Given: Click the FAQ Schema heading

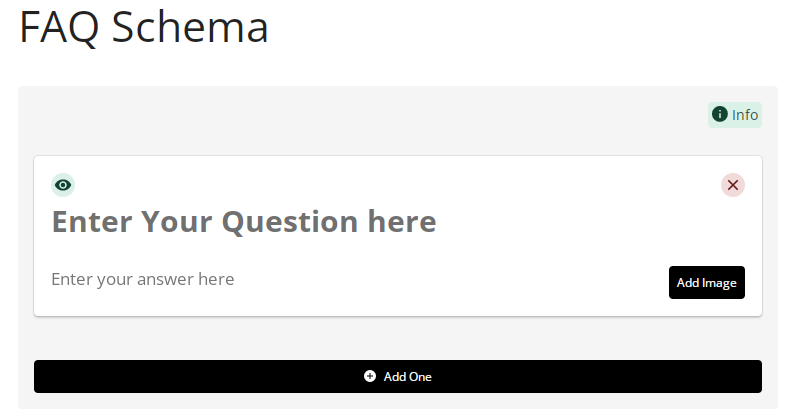Looking at the screenshot, I should pyautogui.click(x=144, y=28).
